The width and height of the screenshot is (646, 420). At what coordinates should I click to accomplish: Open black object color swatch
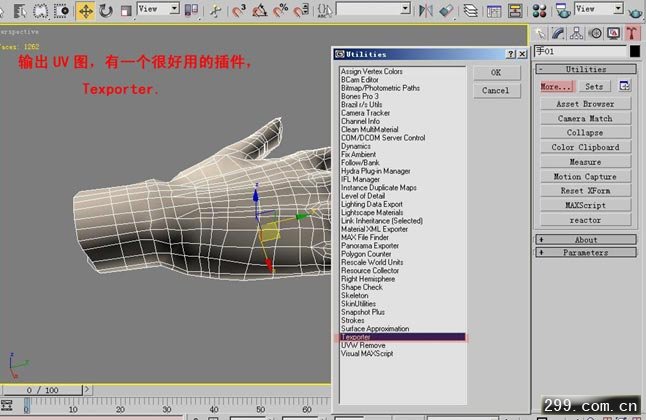click(x=635, y=51)
